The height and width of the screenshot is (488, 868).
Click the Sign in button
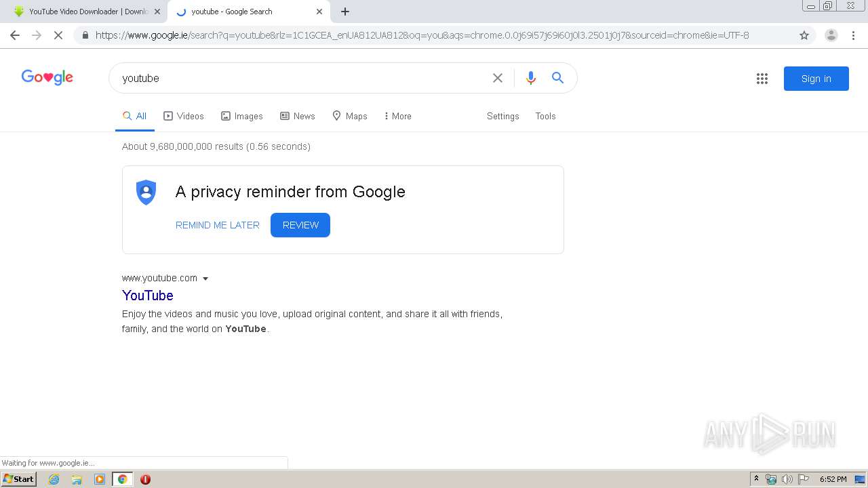pos(816,79)
